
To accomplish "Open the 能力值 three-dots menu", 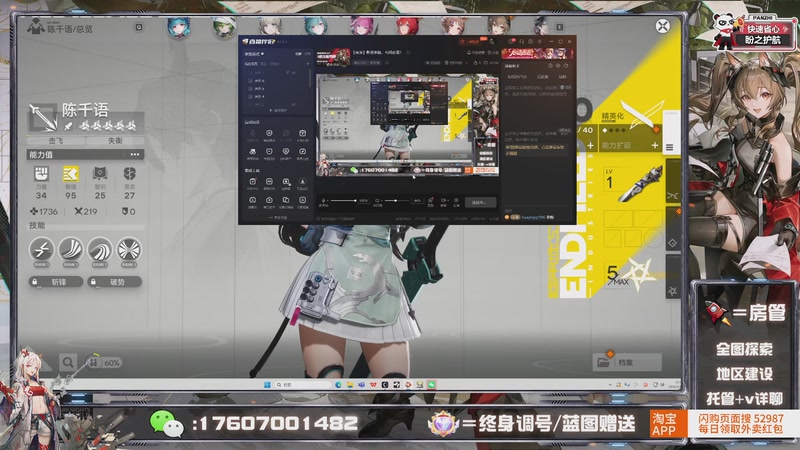I will [135, 154].
